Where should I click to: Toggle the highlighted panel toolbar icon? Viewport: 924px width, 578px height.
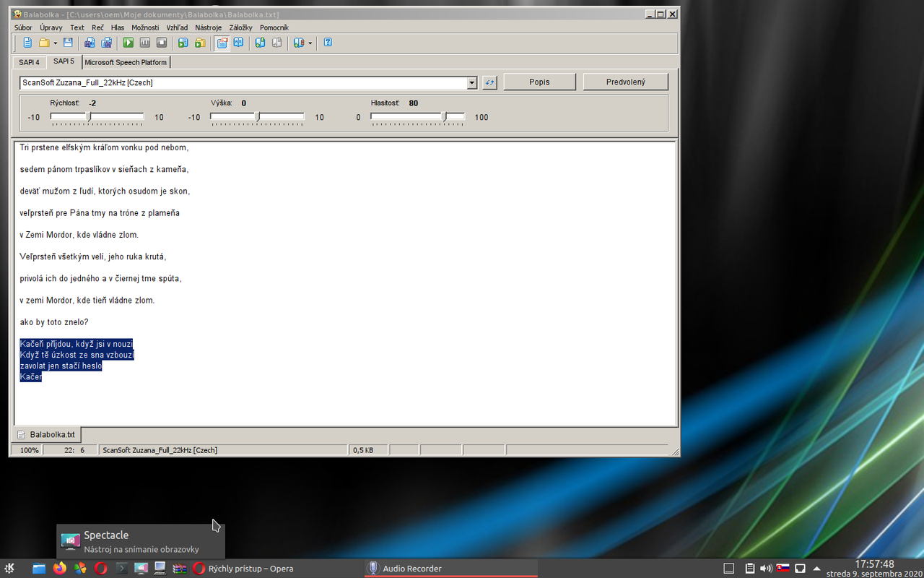pos(222,43)
